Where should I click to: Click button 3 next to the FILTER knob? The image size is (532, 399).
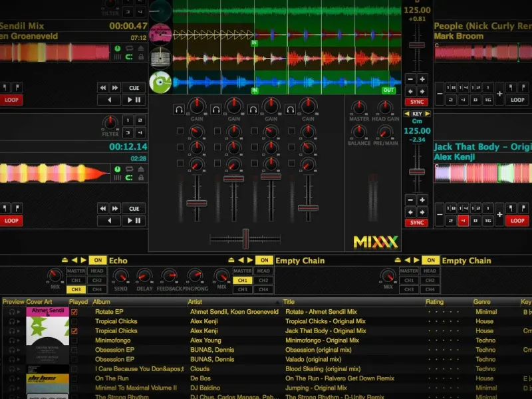pos(128,132)
